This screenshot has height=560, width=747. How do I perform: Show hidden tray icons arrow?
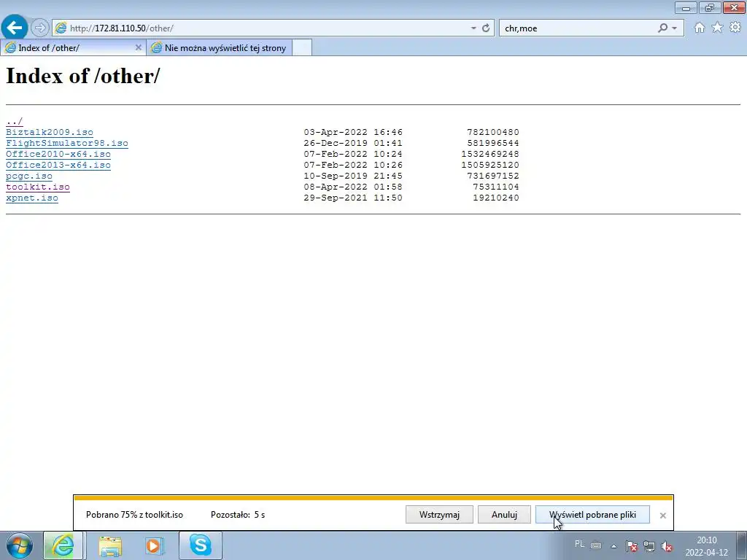pos(614,546)
